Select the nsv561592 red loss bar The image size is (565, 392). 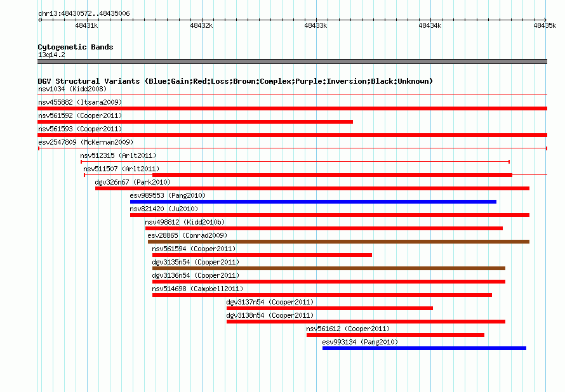coord(196,122)
